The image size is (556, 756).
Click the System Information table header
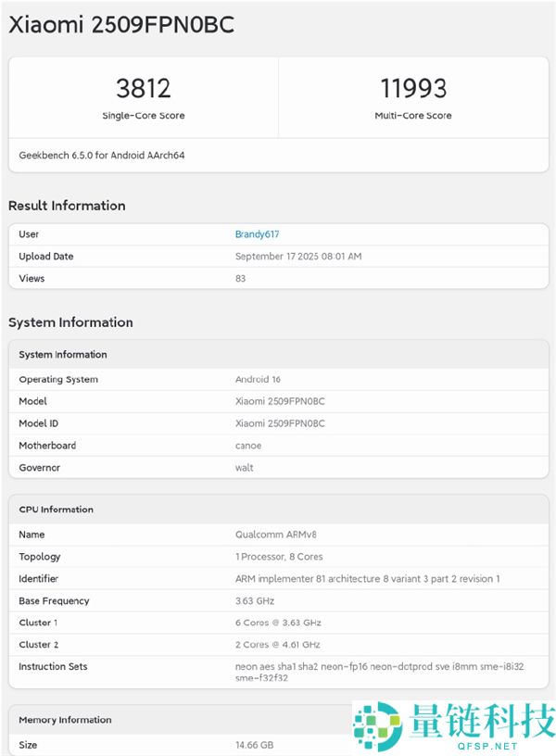coord(63,355)
